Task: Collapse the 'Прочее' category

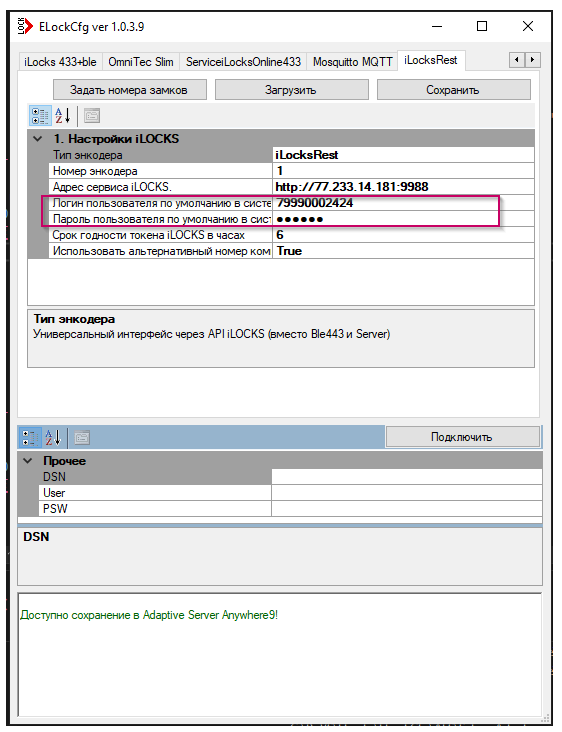Action: pyautogui.click(x=28, y=461)
